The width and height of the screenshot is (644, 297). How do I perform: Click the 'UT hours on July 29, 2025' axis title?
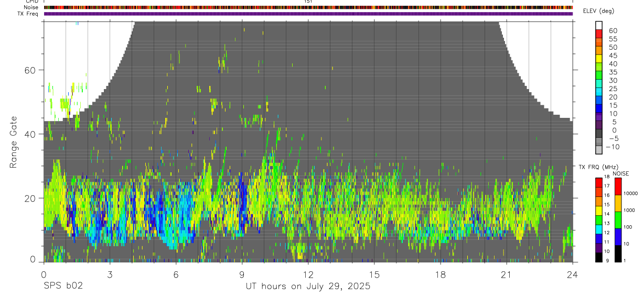pyautogui.click(x=308, y=287)
